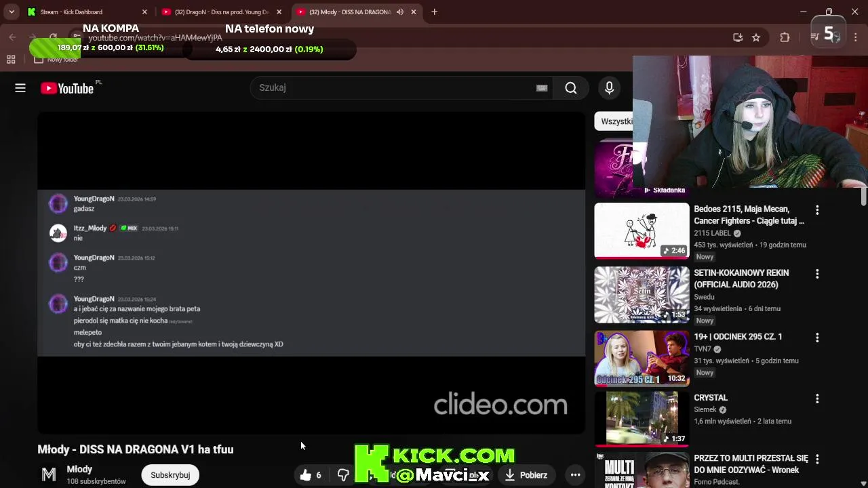The image size is (868, 488).
Task: Click the Setin Kokainowy Rekin thumbnail
Action: [x=642, y=295]
